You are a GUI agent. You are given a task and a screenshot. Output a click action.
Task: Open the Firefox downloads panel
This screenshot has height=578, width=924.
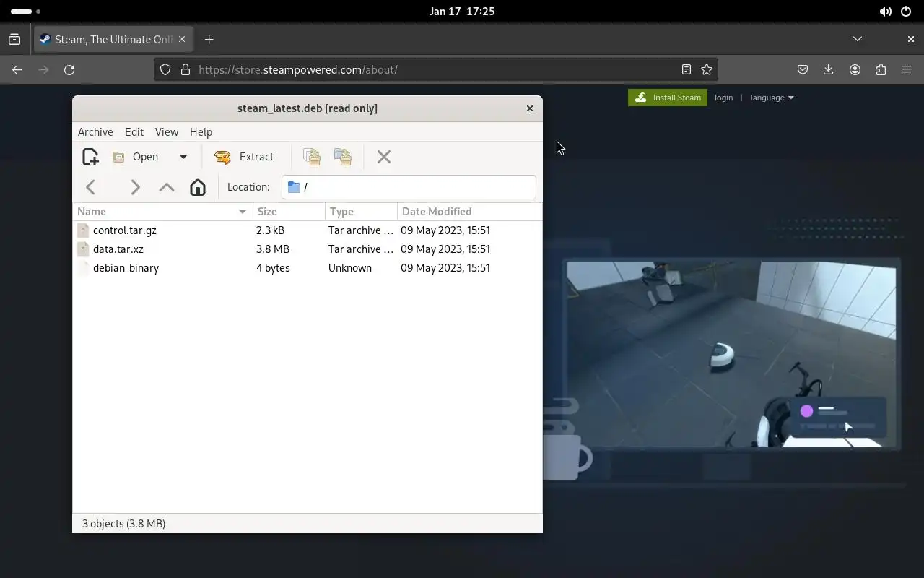829,70
